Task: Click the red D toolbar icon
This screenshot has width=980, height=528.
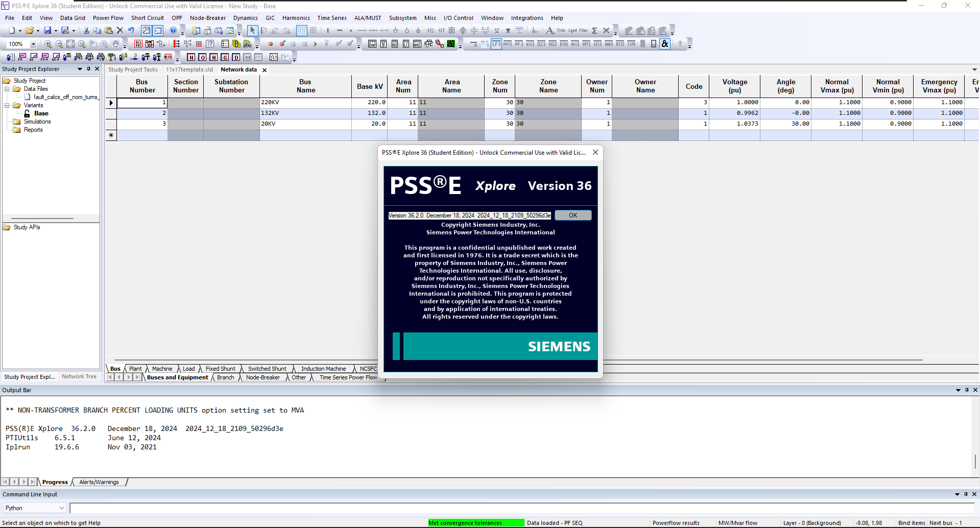Action: (236, 57)
